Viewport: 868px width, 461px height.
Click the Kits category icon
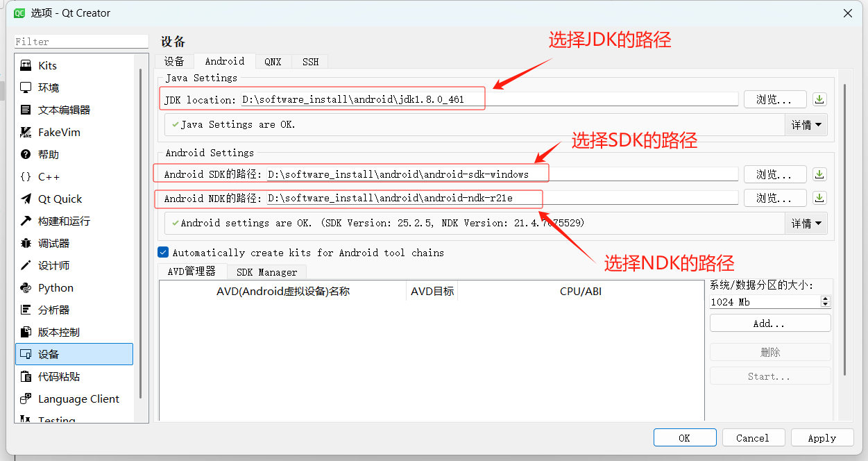(26, 65)
